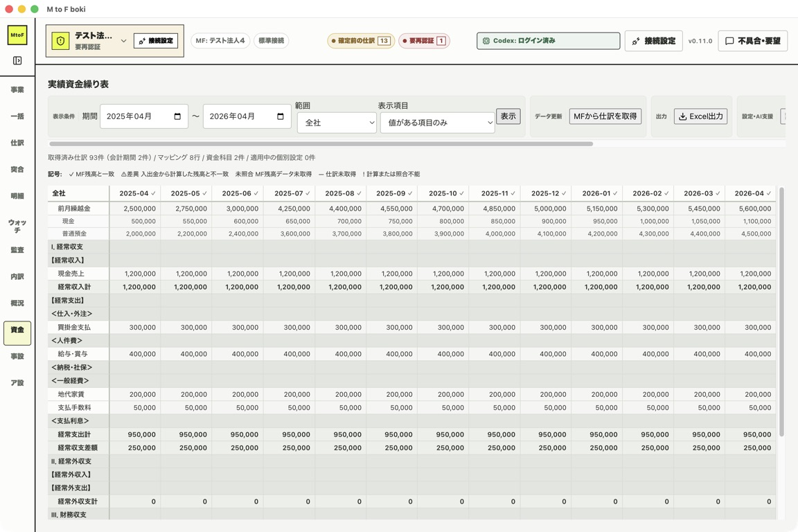The image size is (798, 532).
Task: Click the 支払手数料 row label
Action: [74, 408]
